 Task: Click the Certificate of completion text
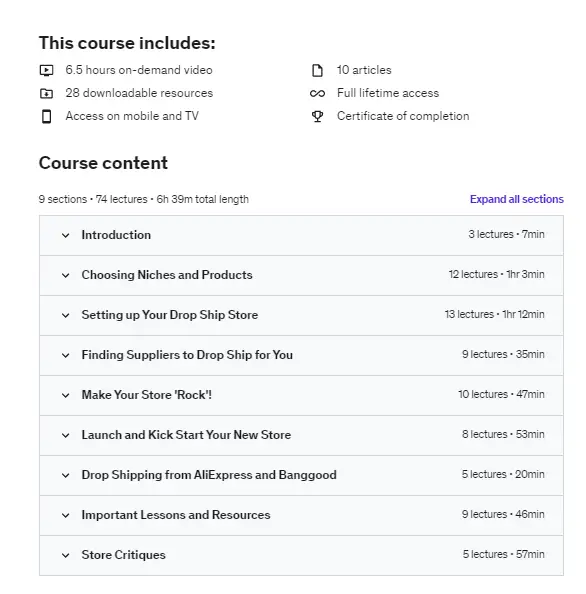coord(403,116)
